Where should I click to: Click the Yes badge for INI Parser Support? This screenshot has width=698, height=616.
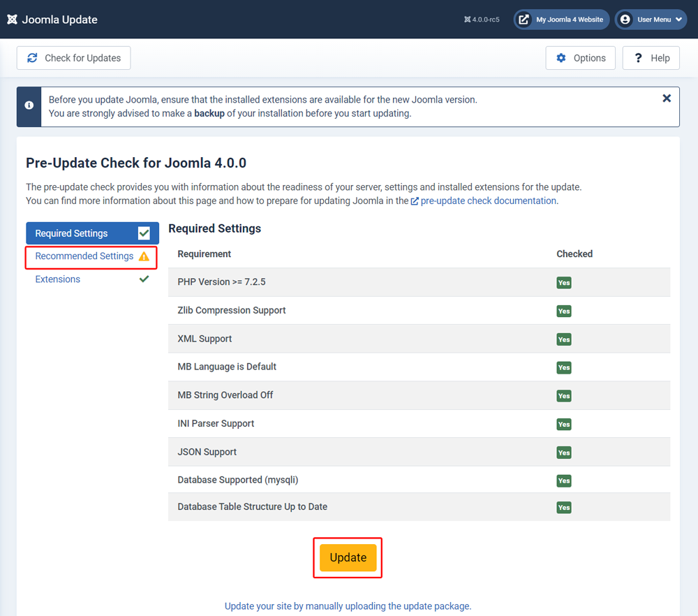[564, 425]
